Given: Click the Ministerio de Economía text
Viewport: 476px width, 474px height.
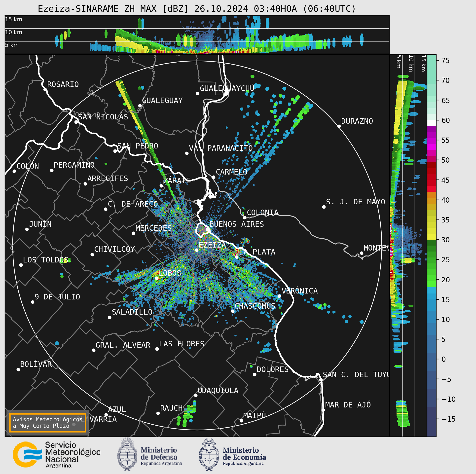Looking at the screenshot, I should click(x=244, y=456).
